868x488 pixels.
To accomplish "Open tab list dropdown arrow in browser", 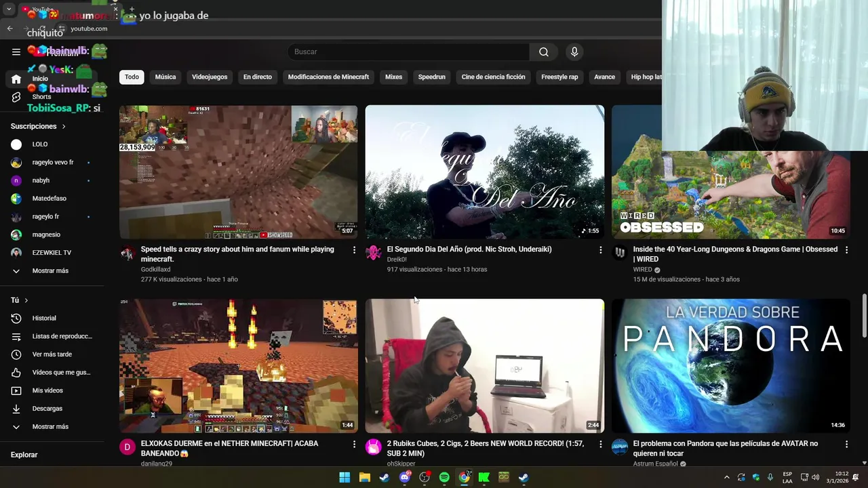I will [x=9, y=9].
